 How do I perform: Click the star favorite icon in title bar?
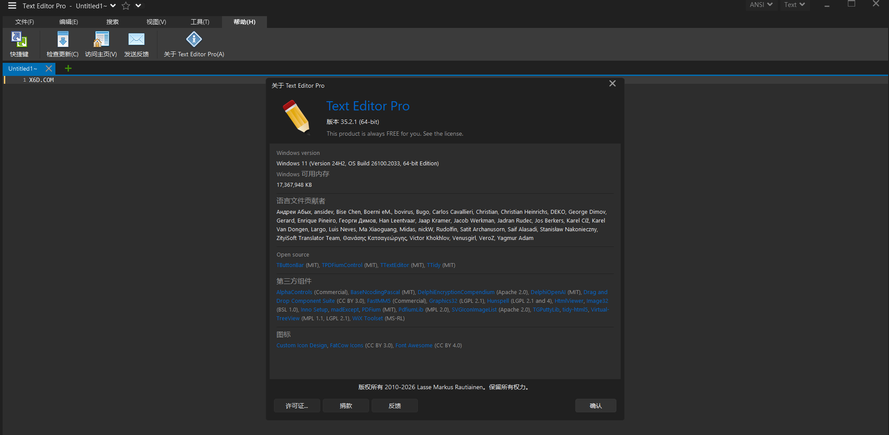point(126,6)
